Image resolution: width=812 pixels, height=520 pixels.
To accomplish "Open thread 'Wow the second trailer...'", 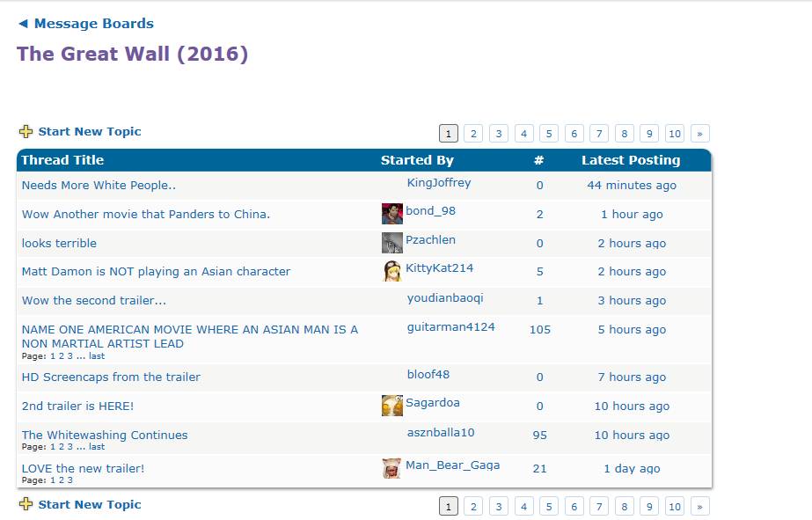I will click(94, 300).
